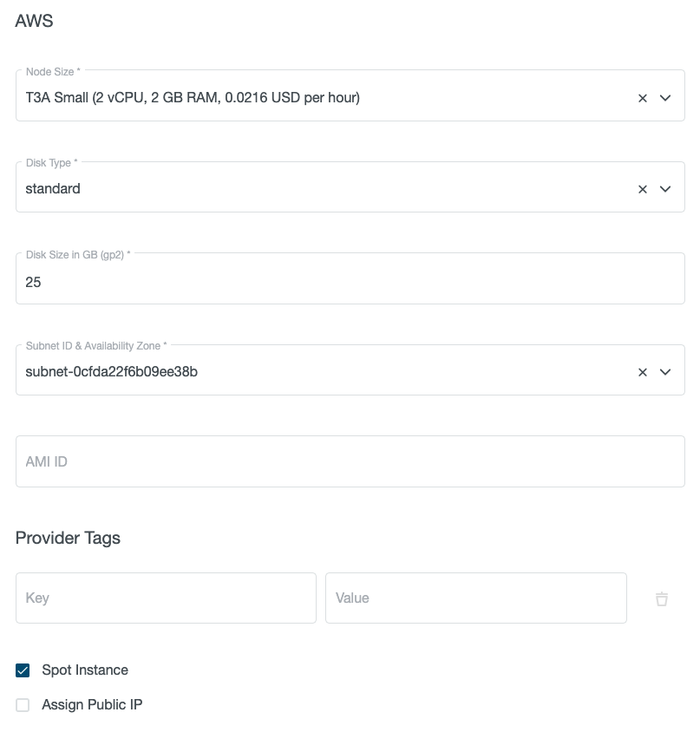700x732 pixels.
Task: Clear the Disk Type selection
Action: pyautogui.click(x=642, y=187)
